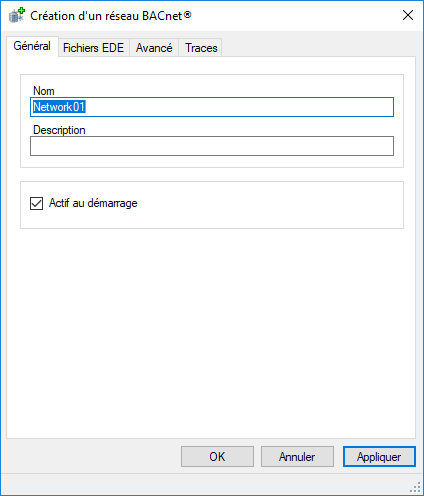Click the Description field label
The image size is (424, 496).
[59, 130]
